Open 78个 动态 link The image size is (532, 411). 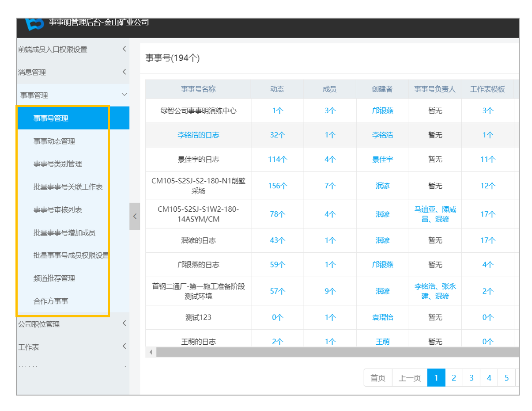(277, 214)
